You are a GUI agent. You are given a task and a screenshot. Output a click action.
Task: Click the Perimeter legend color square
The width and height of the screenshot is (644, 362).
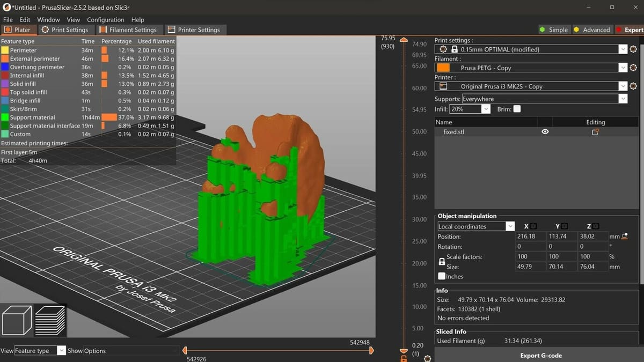point(5,50)
